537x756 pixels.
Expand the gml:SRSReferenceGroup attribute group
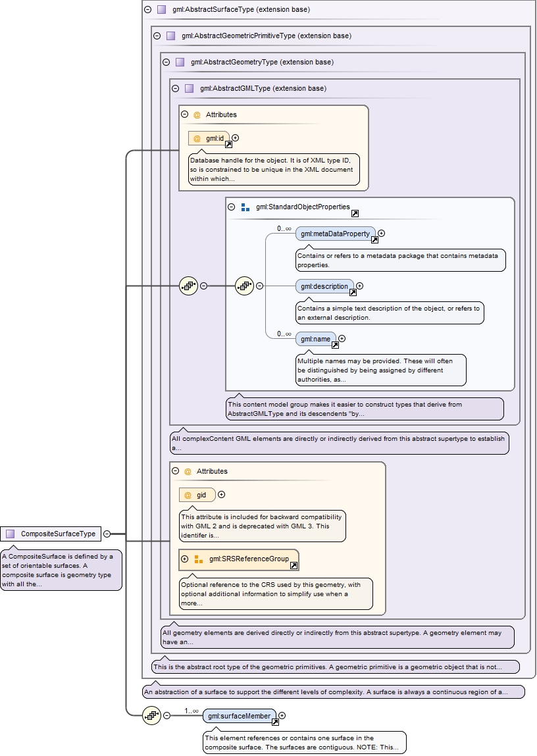(185, 559)
